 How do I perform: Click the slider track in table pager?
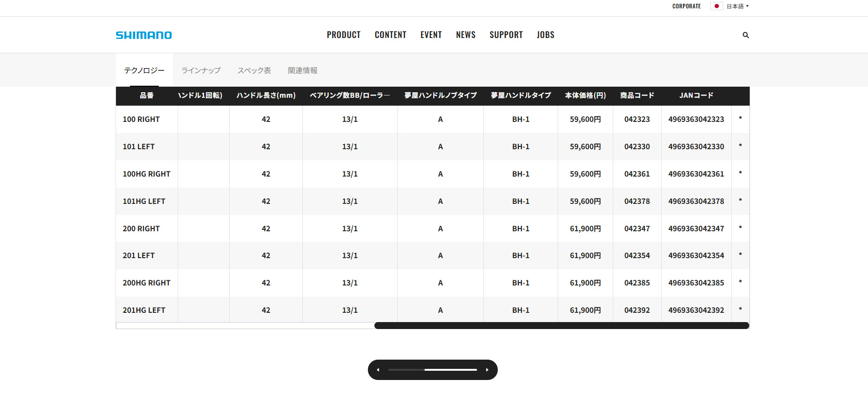click(x=433, y=370)
